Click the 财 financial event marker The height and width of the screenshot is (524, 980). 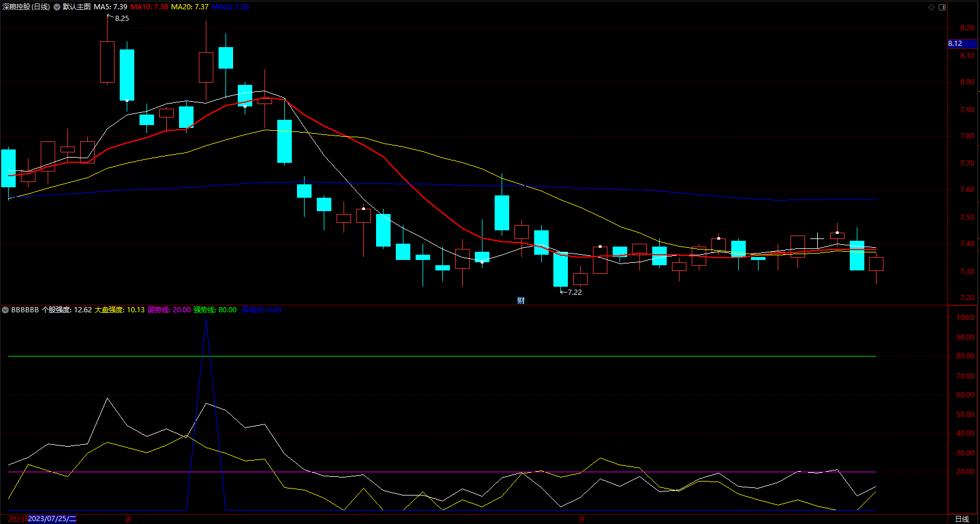[521, 301]
